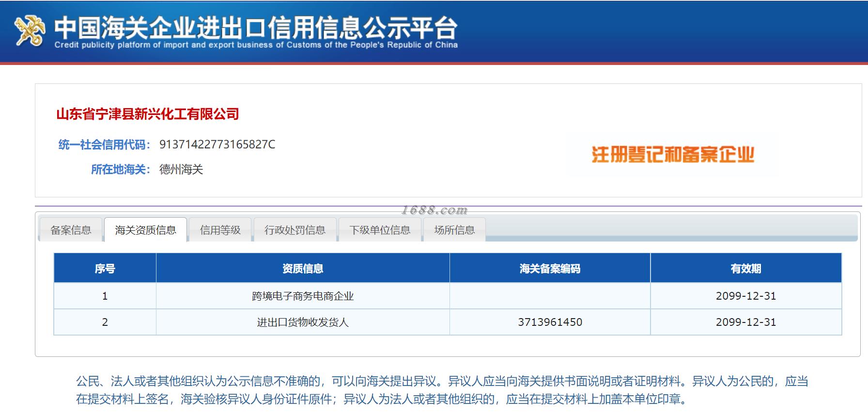The image size is (868, 418).
Task: Click the customs office value 德州海关
Action: click(x=181, y=169)
